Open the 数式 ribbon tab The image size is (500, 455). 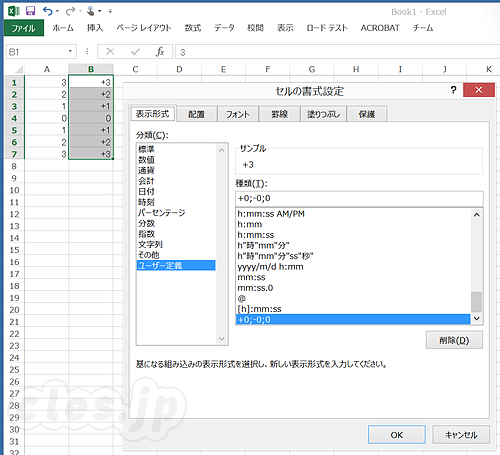193,28
